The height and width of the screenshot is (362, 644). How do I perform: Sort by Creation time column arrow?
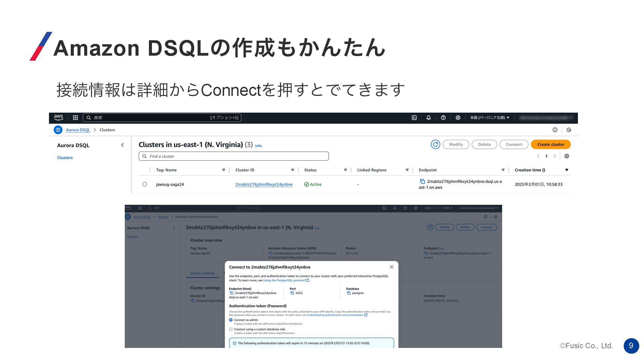[567, 170]
